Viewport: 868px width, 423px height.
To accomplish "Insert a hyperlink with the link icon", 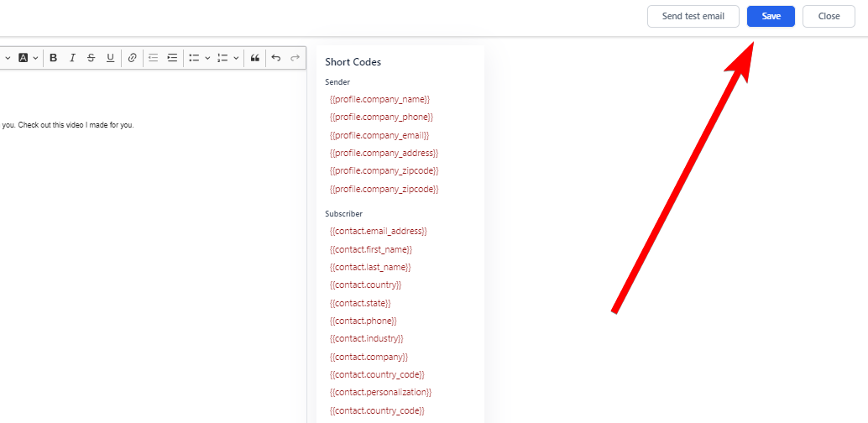I will tap(132, 58).
